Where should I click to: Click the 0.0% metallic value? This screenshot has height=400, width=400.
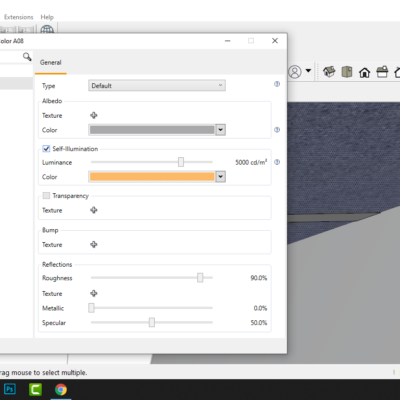click(260, 308)
